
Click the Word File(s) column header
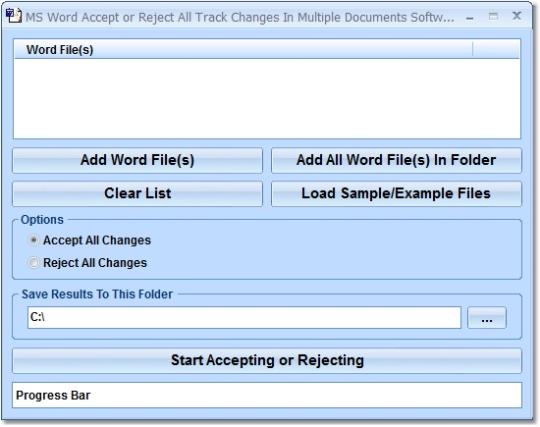click(243, 49)
